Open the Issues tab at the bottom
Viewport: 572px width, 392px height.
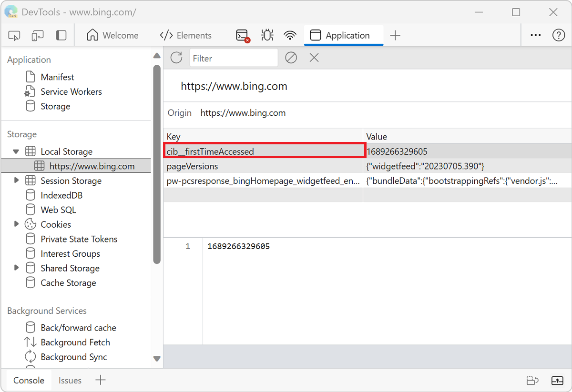(70, 380)
